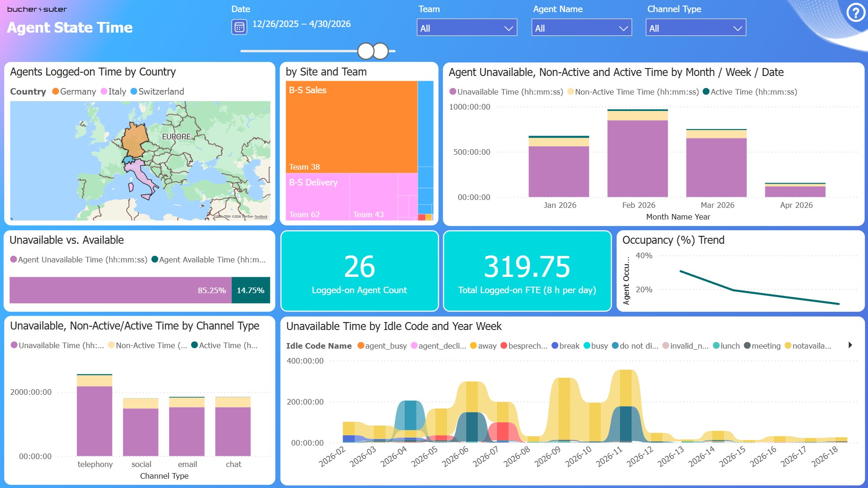Screen dimensions: 868x488
Task: Select agent_decli... in Idle Code legend
Action: (438, 346)
